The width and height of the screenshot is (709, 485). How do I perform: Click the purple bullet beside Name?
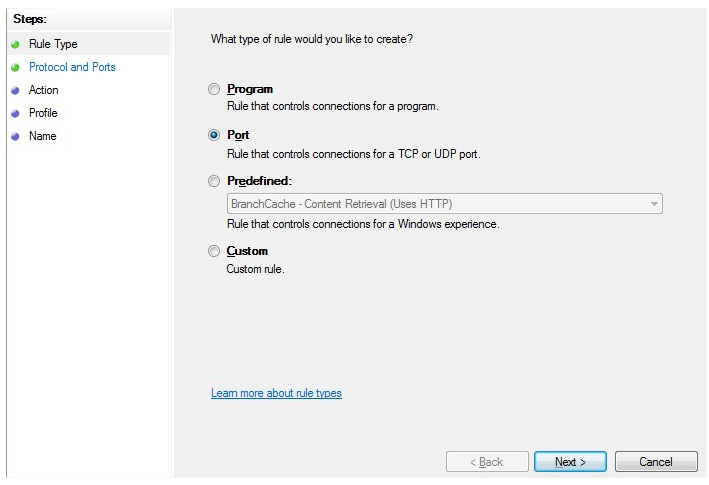pyautogui.click(x=15, y=137)
